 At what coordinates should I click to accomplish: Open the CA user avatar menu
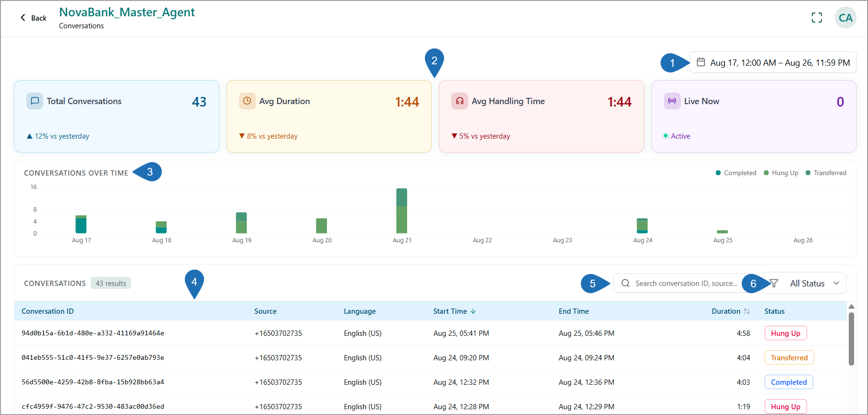[x=845, y=18]
